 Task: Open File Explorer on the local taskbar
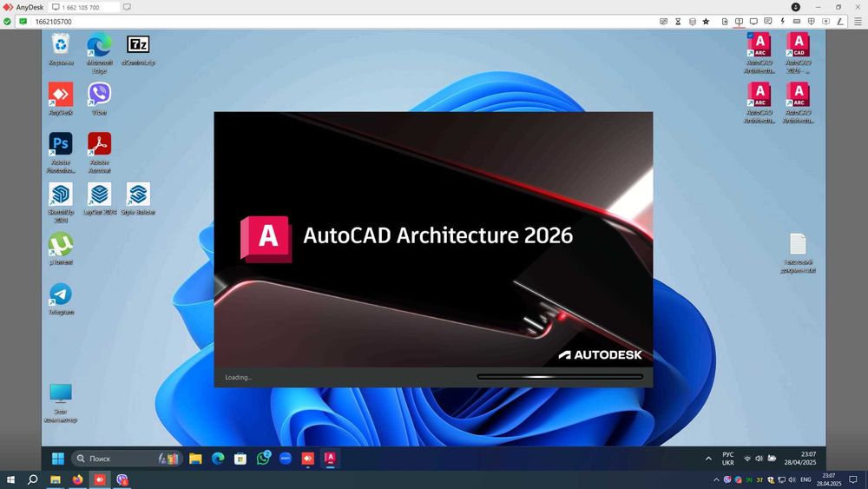click(56, 479)
